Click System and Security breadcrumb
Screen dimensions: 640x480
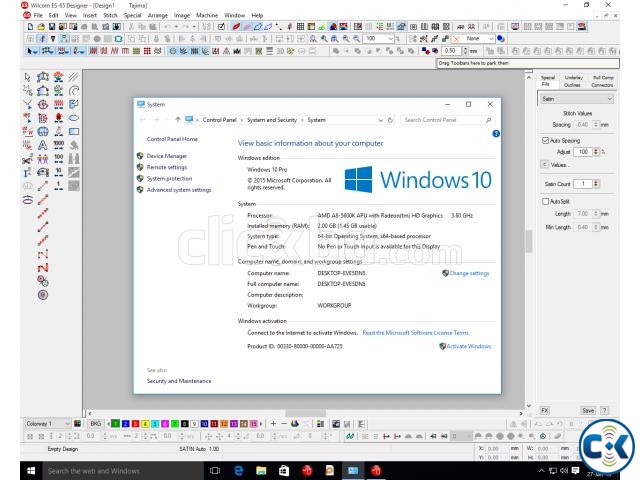point(272,120)
